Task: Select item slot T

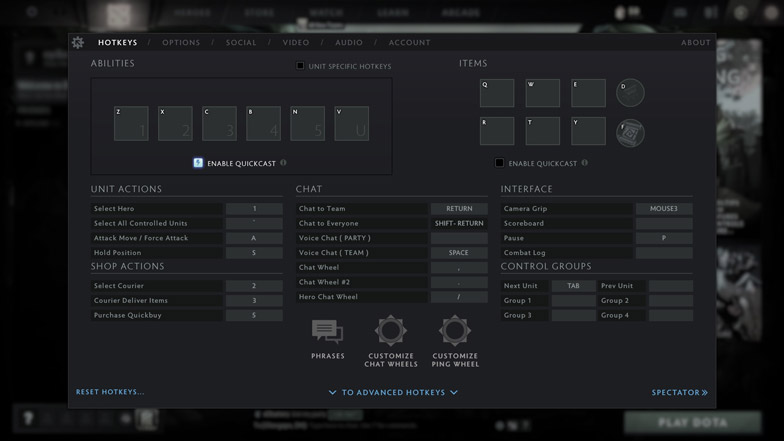Action: [x=542, y=131]
